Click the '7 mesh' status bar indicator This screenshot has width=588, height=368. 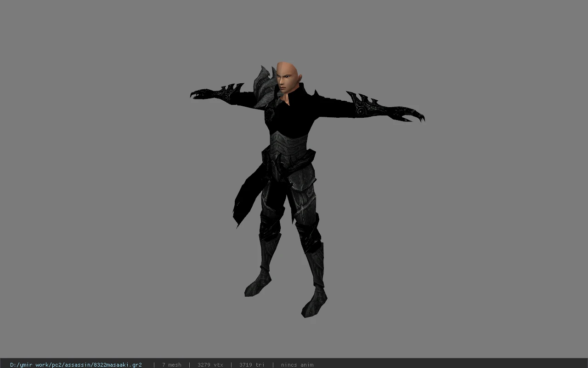click(x=171, y=365)
